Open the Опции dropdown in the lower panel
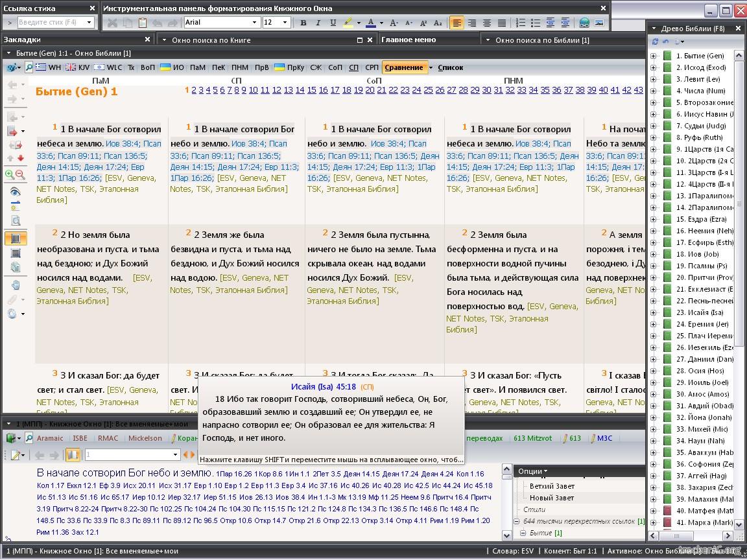 (532, 471)
